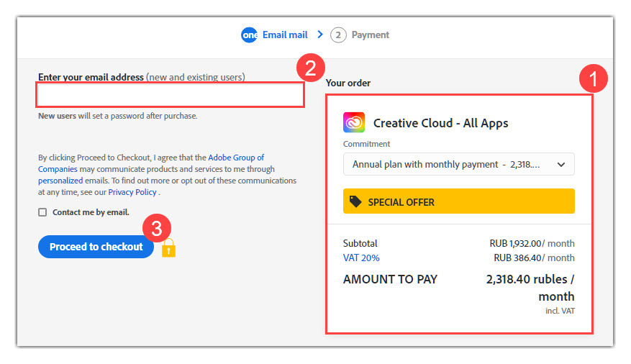
Task: Click the 'RUB 1,932.00/ month' subtotal value
Action: click(532, 243)
